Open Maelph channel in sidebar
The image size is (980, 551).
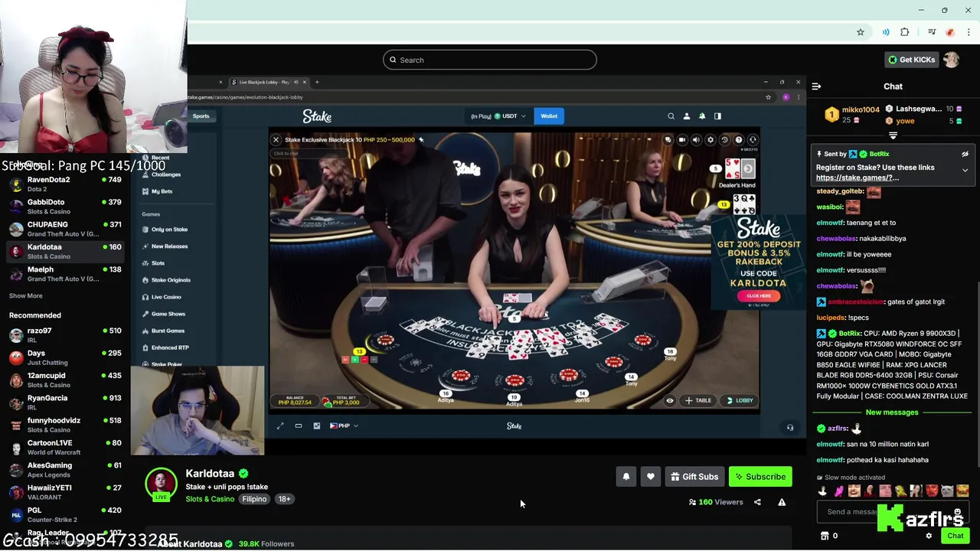pyautogui.click(x=65, y=274)
